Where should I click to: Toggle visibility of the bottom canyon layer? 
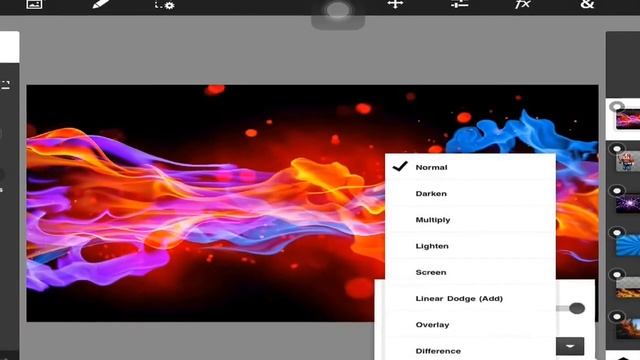(x=617, y=317)
